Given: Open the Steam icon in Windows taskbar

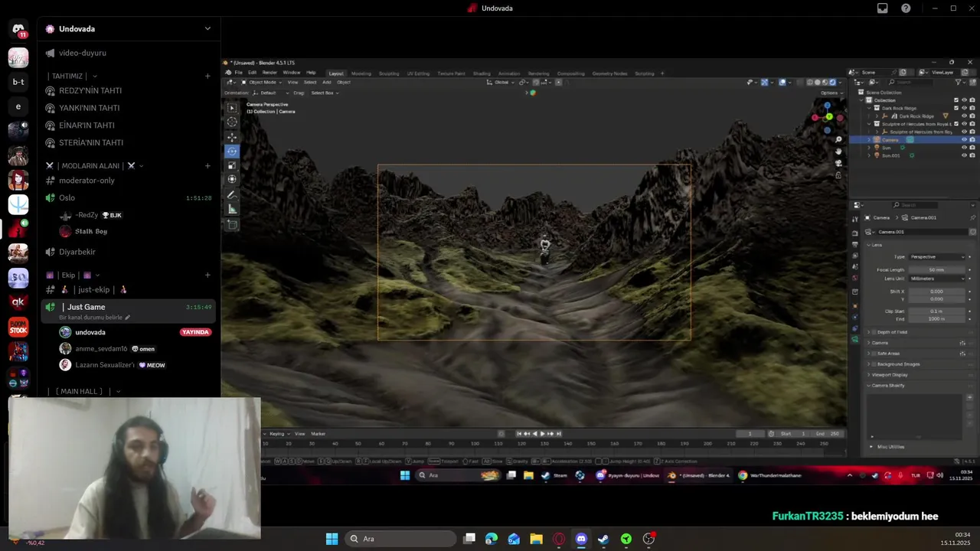Looking at the screenshot, I should coord(603,539).
